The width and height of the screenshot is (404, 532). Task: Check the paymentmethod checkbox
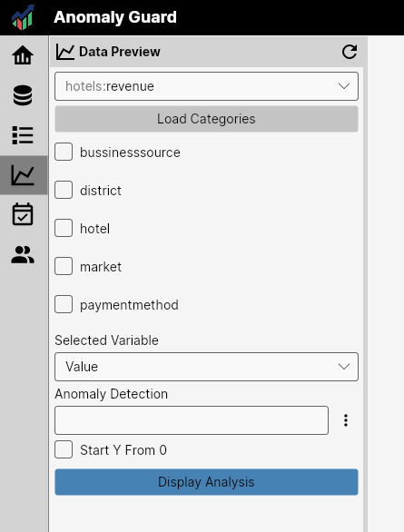[x=64, y=304]
